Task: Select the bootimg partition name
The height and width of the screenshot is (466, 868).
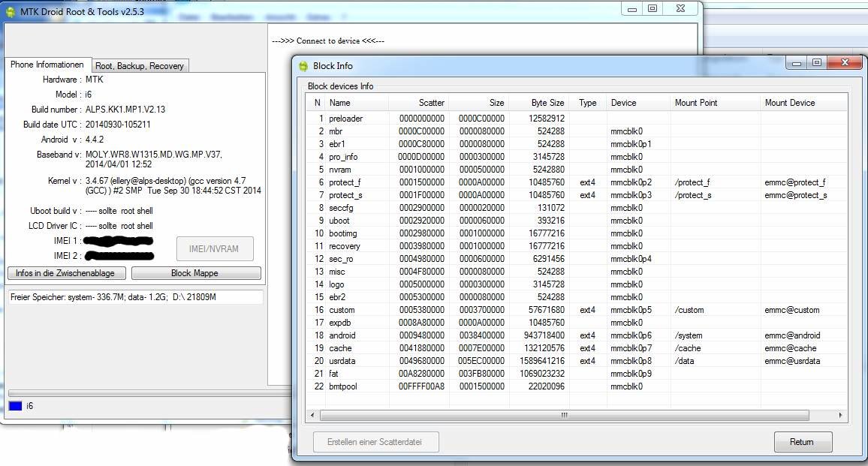Action: pyautogui.click(x=343, y=233)
